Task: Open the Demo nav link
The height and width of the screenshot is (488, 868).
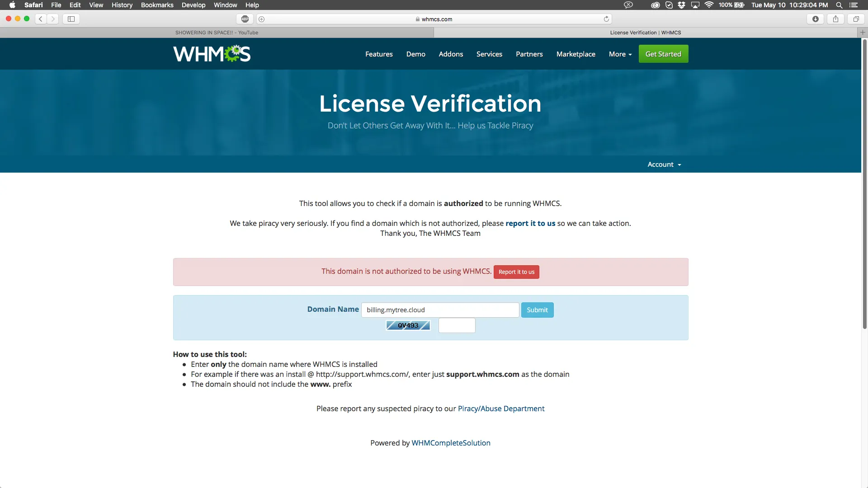Action: tap(416, 54)
